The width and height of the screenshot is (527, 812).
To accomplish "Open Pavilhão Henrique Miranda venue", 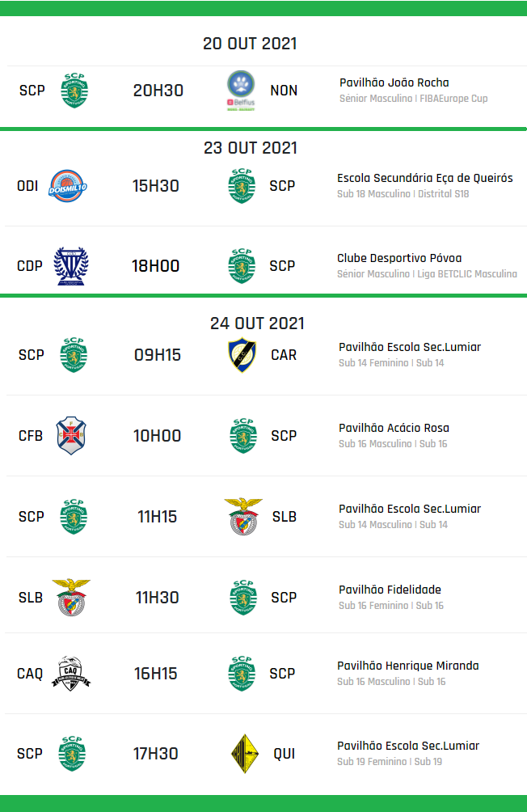I will tap(407, 666).
